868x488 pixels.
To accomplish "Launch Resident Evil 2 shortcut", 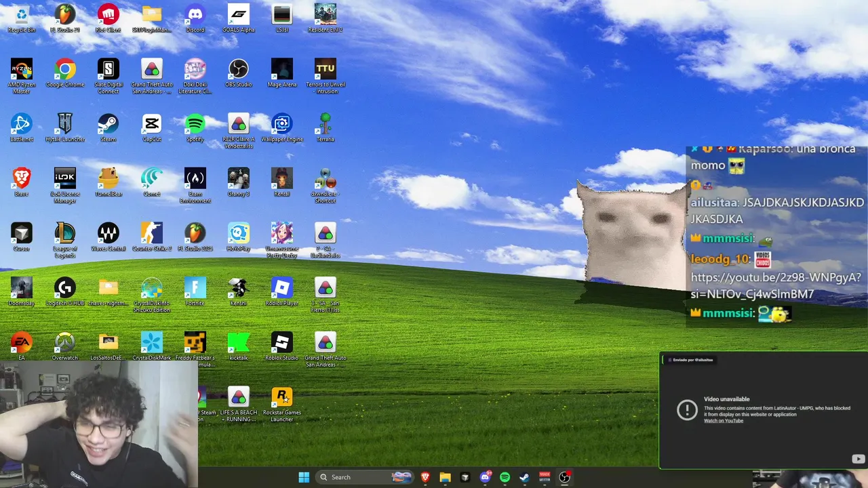I will 325,18.
